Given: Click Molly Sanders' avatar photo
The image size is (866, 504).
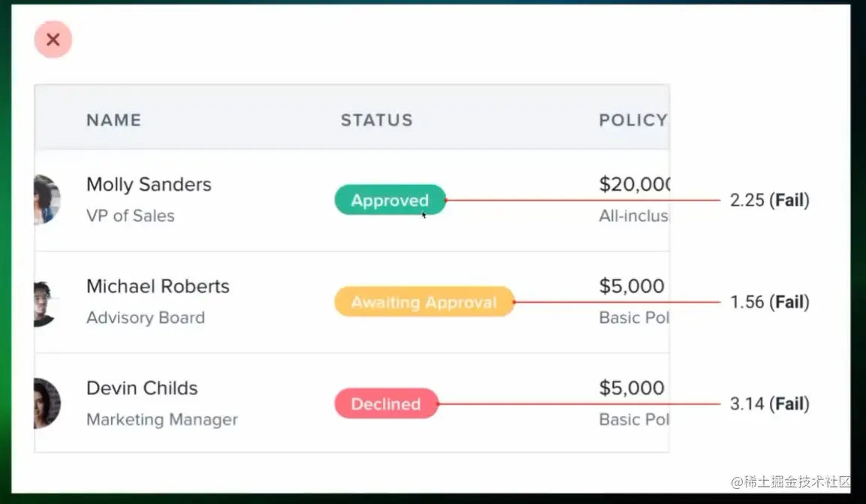Looking at the screenshot, I should (47, 200).
